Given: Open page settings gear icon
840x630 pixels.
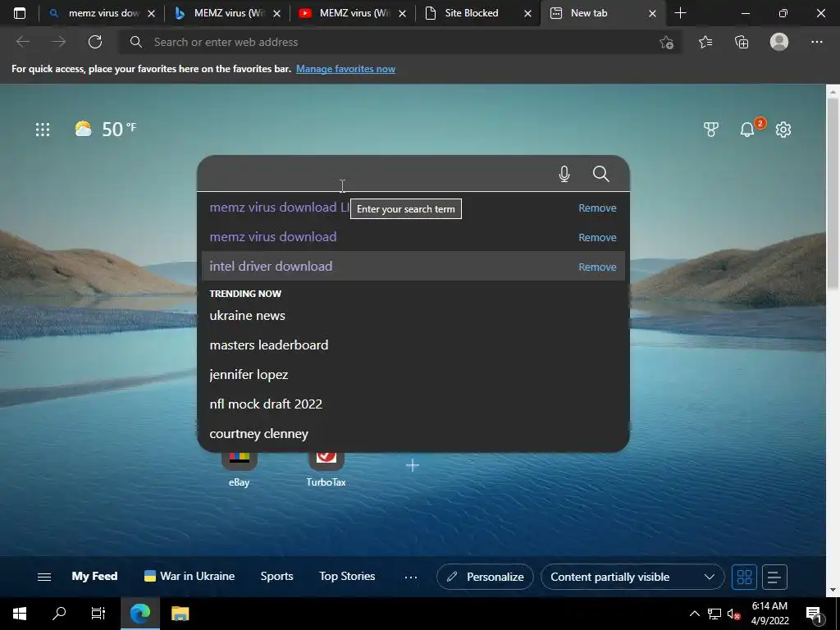Looking at the screenshot, I should coord(783,129).
